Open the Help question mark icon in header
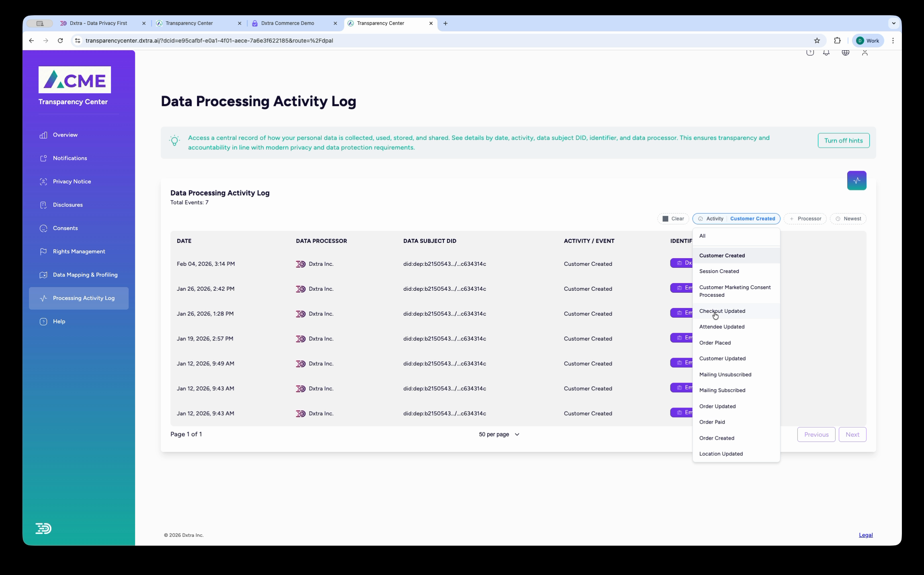This screenshot has width=924, height=575. click(x=810, y=52)
